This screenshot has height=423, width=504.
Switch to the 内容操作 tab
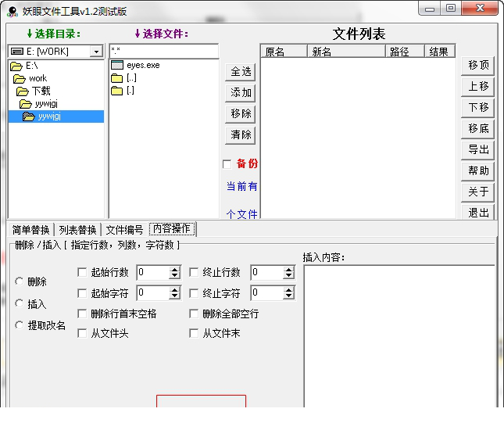tap(172, 229)
